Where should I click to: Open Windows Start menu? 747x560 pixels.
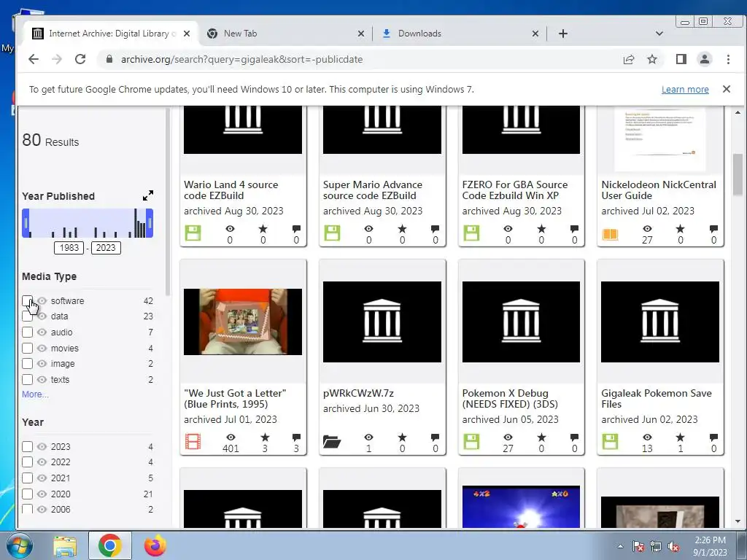[19, 545]
